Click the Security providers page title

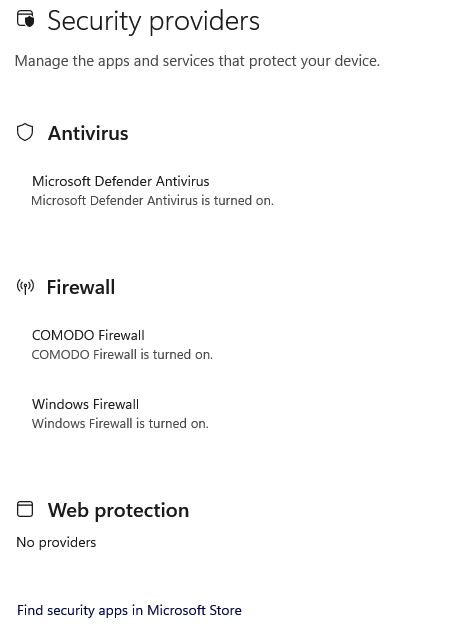(x=153, y=21)
